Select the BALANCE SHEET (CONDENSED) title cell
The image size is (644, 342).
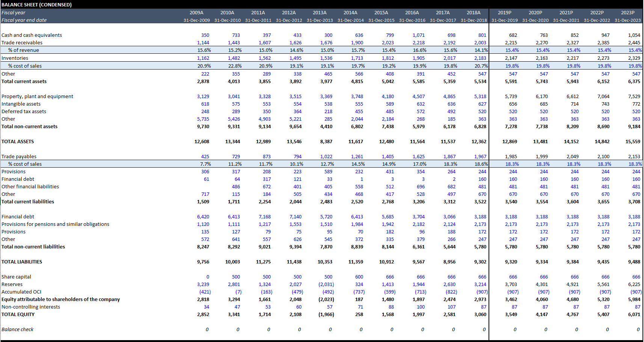(x=36, y=5)
